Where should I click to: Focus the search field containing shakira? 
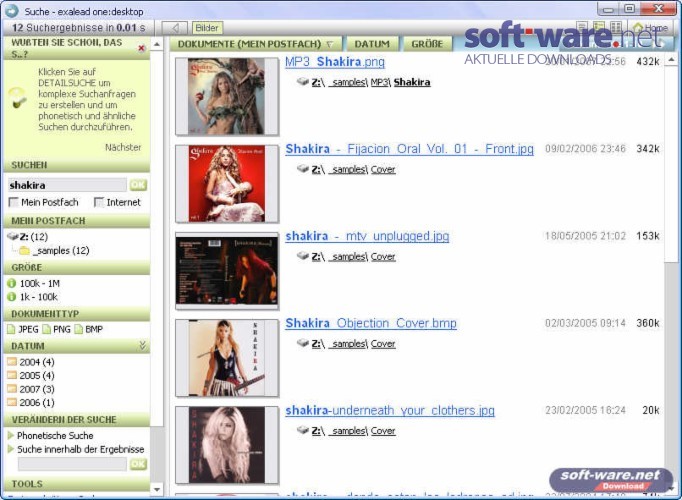click(67, 185)
